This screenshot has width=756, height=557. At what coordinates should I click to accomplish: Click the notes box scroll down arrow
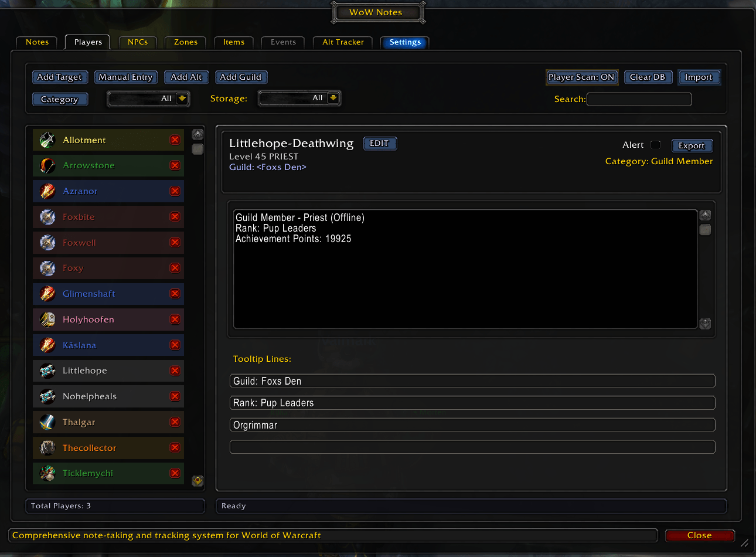[706, 323]
